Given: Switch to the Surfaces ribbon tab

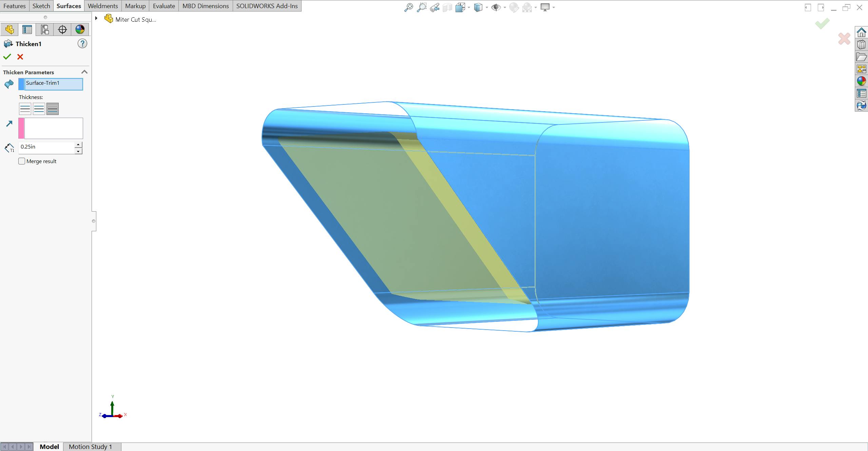Looking at the screenshot, I should pyautogui.click(x=69, y=6).
